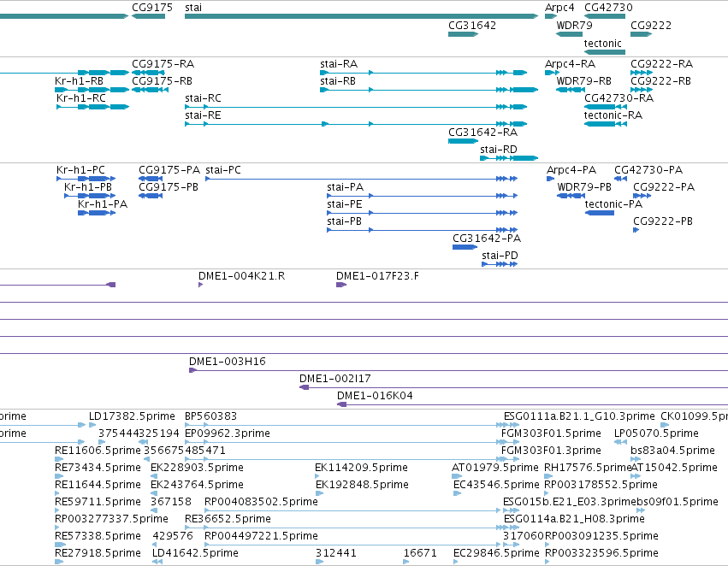Select the LP05070.5prime EST label
The image size is (728, 566).
(x=656, y=433)
